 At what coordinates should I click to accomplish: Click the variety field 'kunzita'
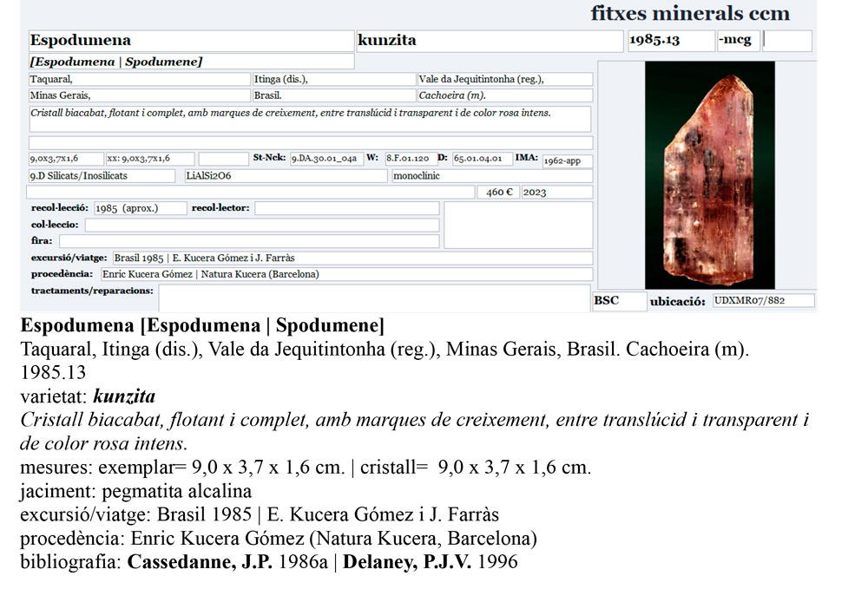[490, 41]
